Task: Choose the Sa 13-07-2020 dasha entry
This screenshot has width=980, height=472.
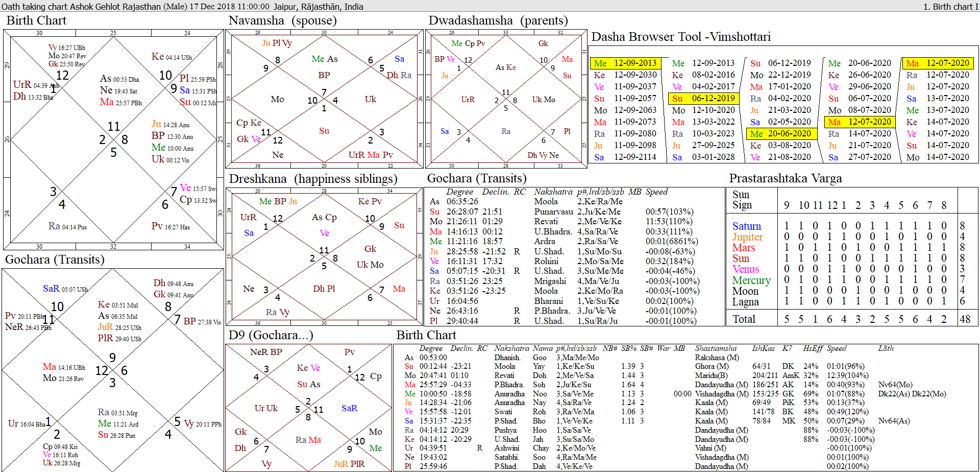Action: pyautogui.click(x=938, y=98)
